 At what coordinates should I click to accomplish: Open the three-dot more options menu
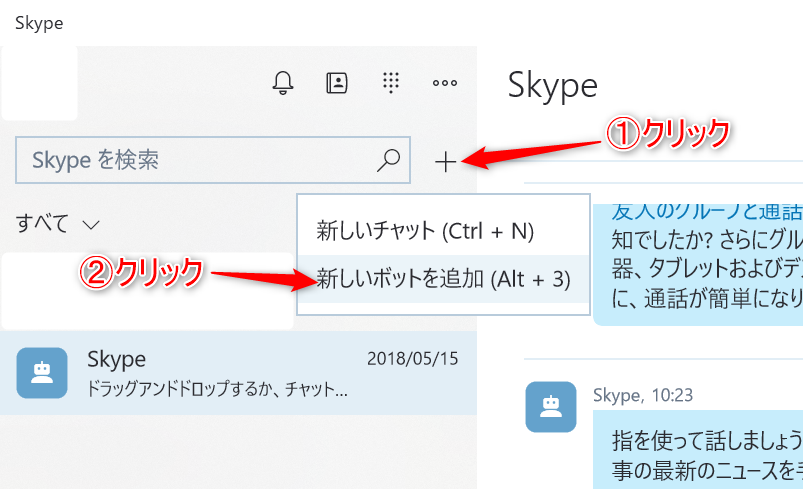click(x=444, y=83)
